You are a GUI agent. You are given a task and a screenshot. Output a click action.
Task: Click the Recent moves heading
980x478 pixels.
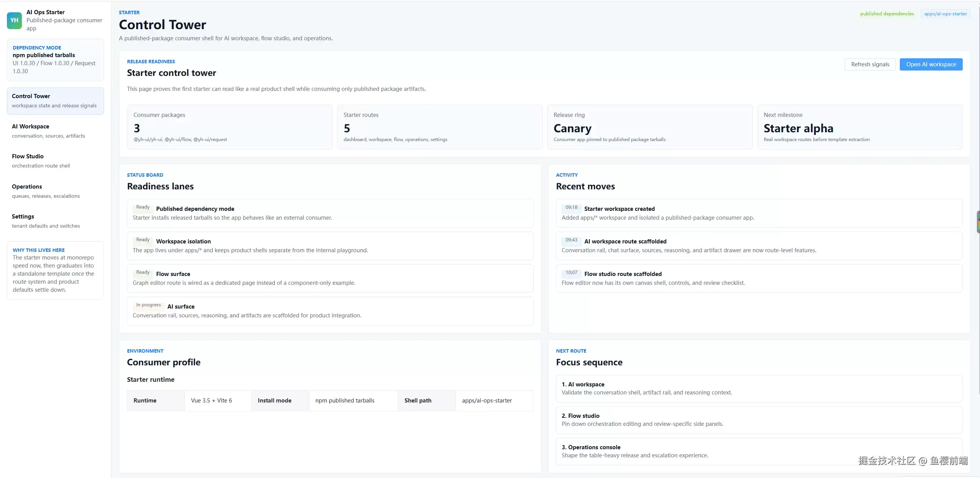(585, 186)
